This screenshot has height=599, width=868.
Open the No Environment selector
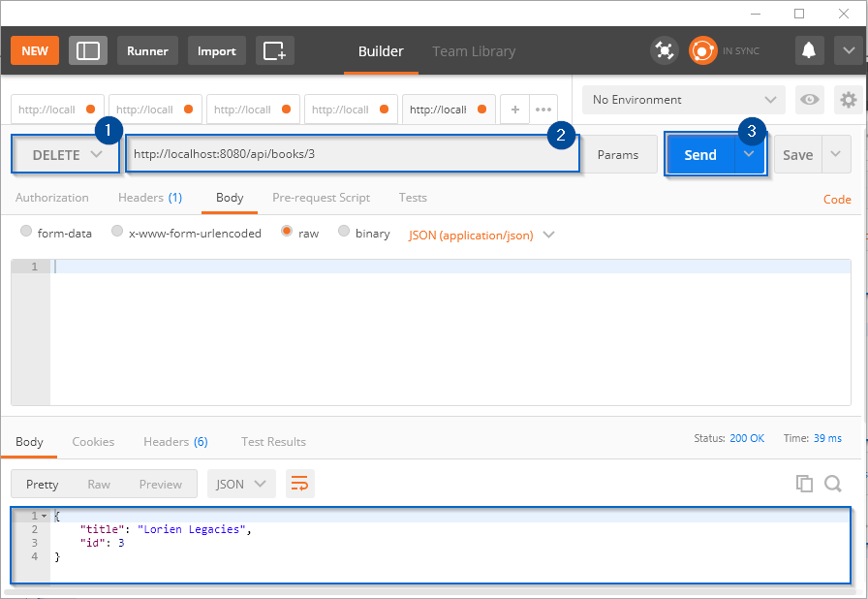tap(684, 100)
